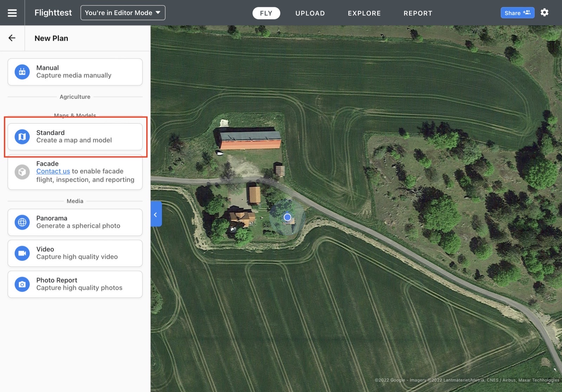Collapse the side panel with the chevron
The image size is (562, 392).
tap(156, 214)
